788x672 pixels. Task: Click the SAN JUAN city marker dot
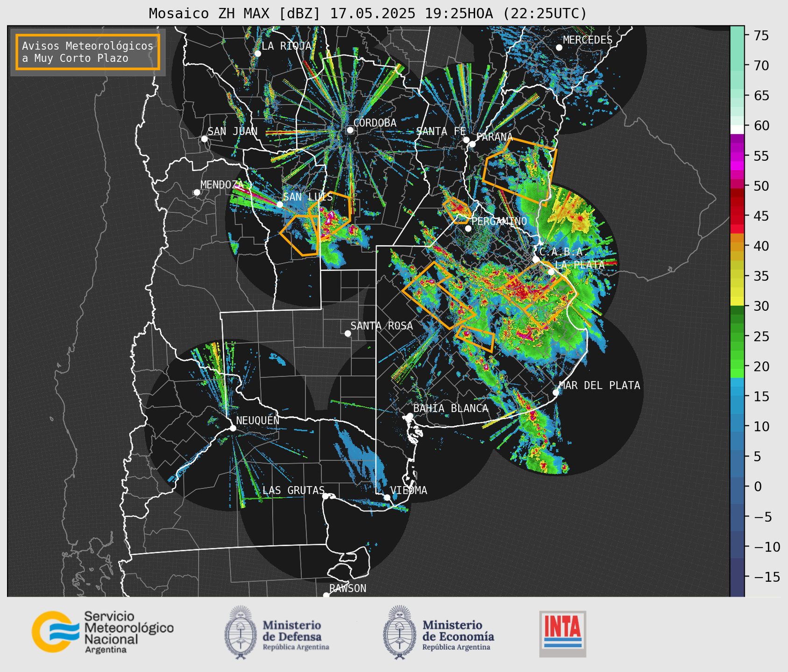[x=204, y=139]
